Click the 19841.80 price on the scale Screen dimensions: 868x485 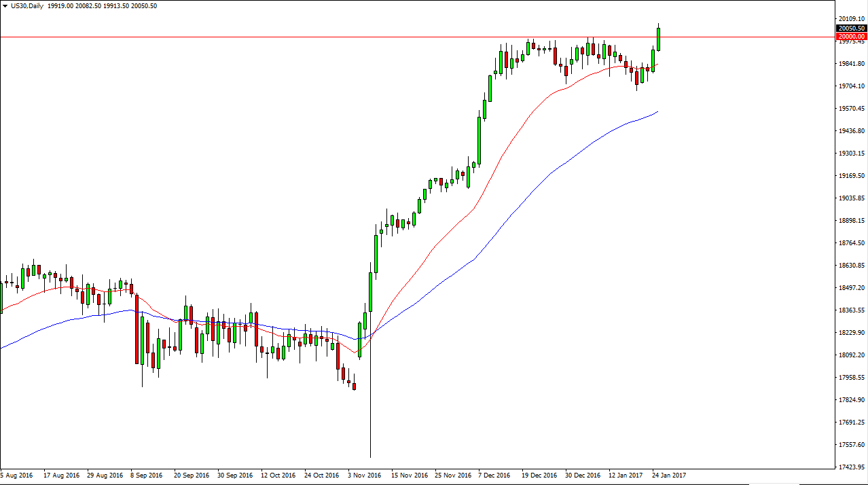pos(851,64)
